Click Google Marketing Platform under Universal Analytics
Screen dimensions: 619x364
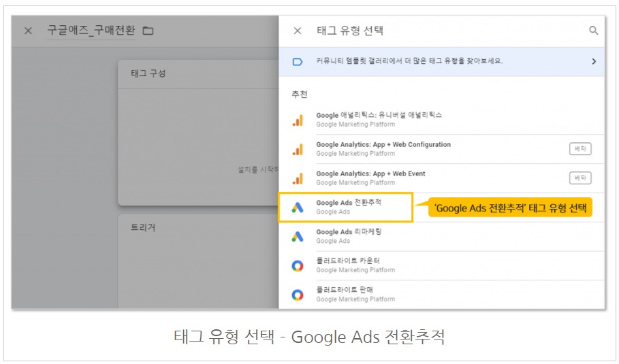pos(355,125)
